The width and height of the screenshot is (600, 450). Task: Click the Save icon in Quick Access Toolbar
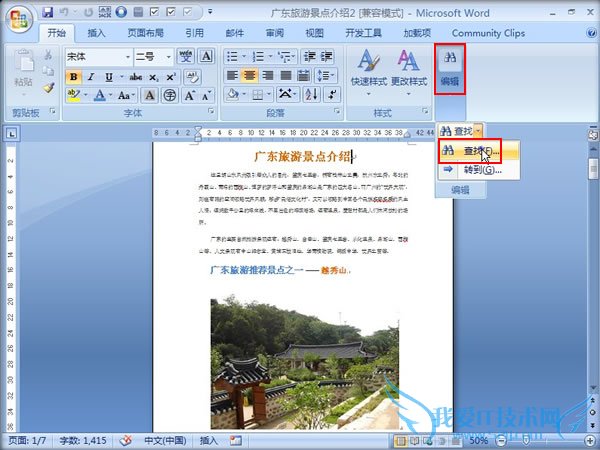point(48,12)
